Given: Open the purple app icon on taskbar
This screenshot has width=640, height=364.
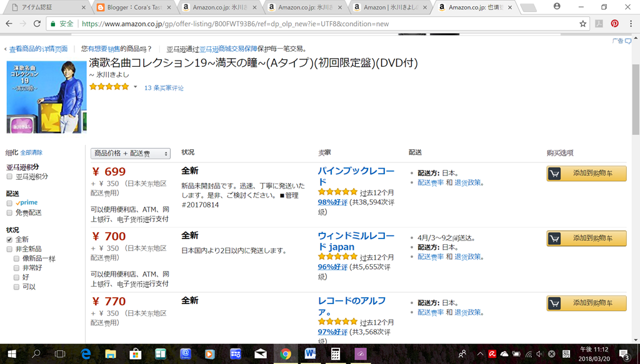Looking at the screenshot, I should tap(361, 354).
